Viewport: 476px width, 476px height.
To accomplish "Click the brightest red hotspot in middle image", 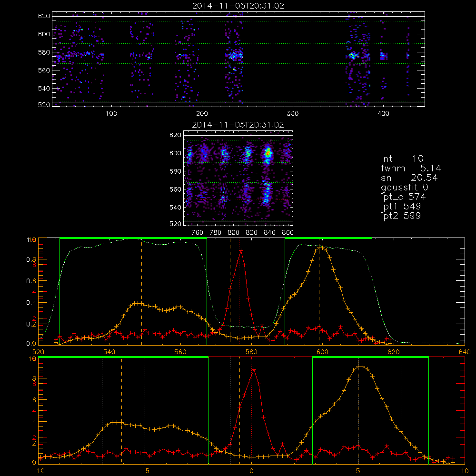I will click(268, 153).
